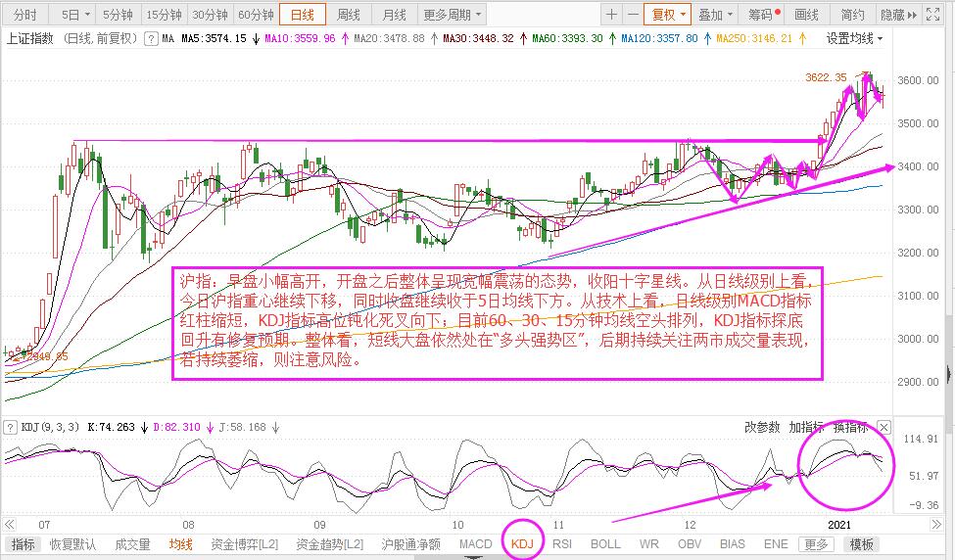
Task: Select 资金博弈[L2] indicator
Action: 244,544
